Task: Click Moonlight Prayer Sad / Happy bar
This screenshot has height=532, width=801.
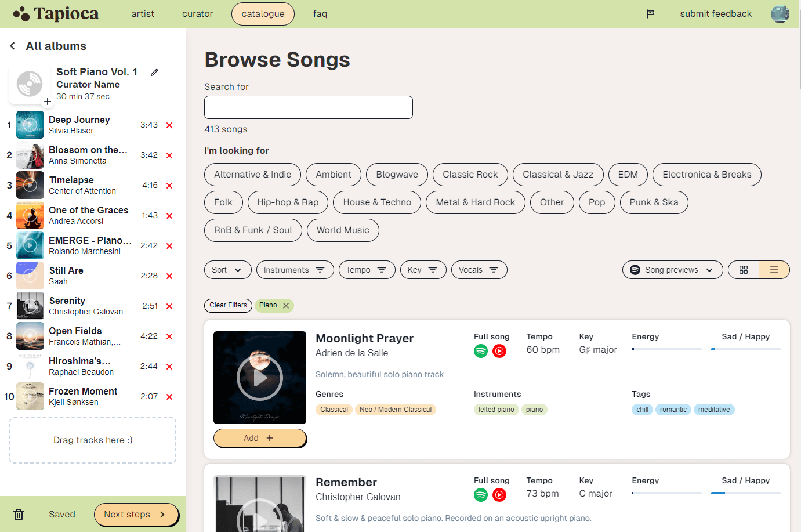Action: (x=746, y=349)
